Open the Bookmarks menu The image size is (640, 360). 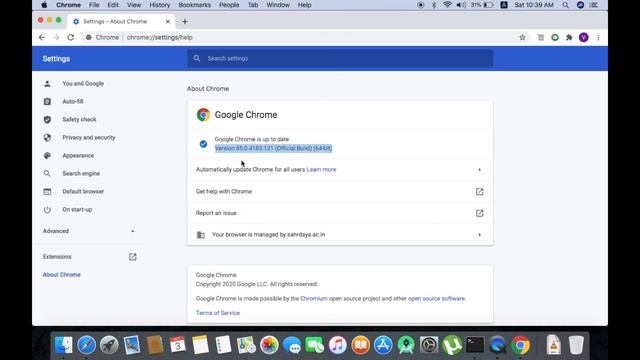(195, 5)
